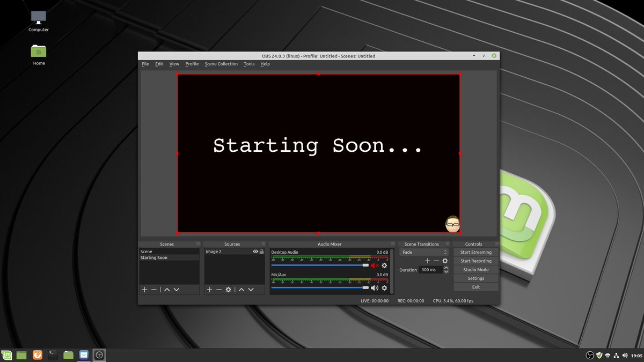The image size is (644, 362).
Task: Launch Firefox from the panel
Action: click(37, 355)
